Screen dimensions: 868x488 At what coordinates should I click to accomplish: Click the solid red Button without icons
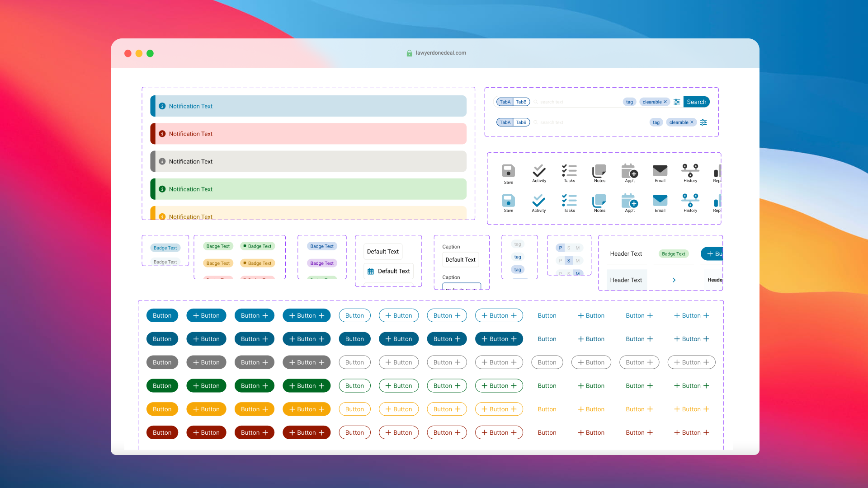point(162,433)
